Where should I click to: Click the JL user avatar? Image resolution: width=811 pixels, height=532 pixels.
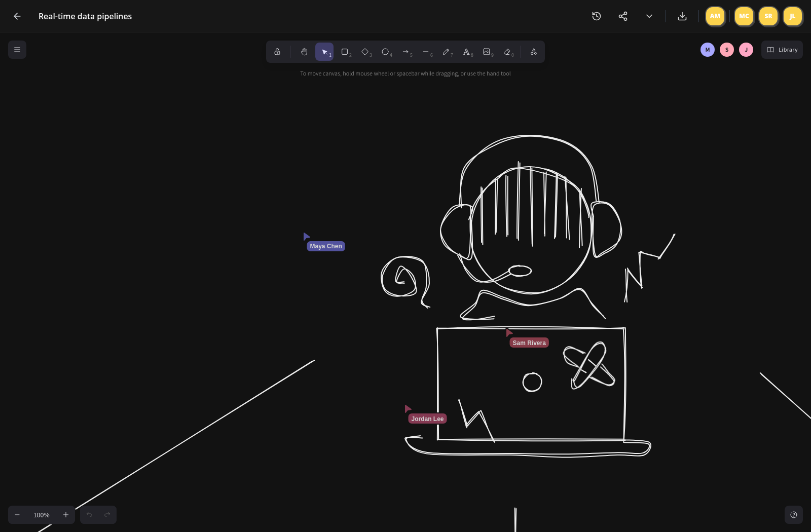[x=793, y=16]
